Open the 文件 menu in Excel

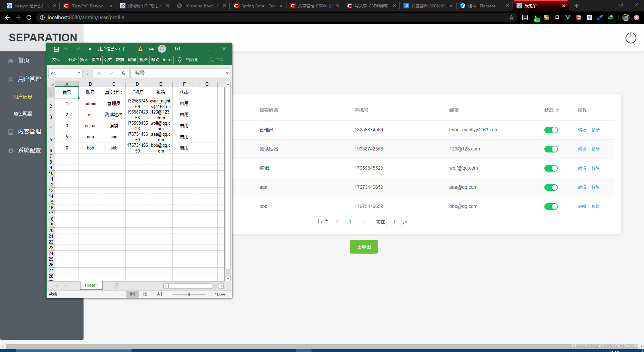[x=56, y=60]
